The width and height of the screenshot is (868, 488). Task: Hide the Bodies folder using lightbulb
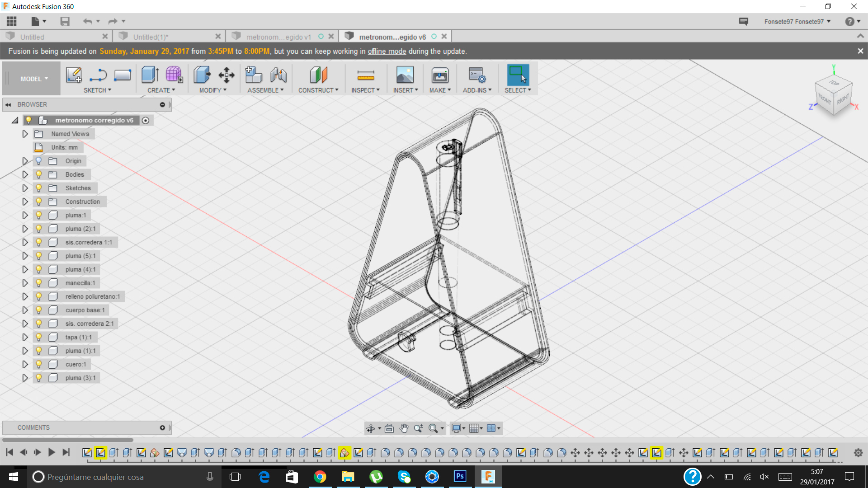click(x=39, y=174)
